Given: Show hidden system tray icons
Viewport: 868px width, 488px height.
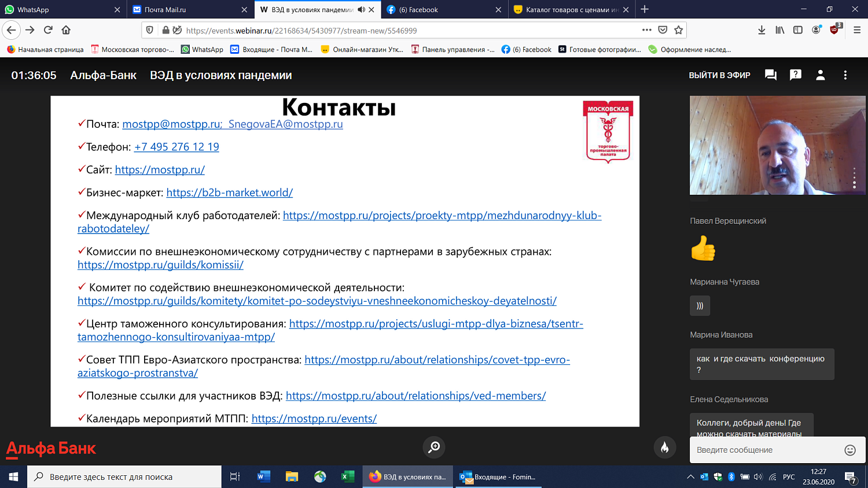Looking at the screenshot, I should coord(690,477).
